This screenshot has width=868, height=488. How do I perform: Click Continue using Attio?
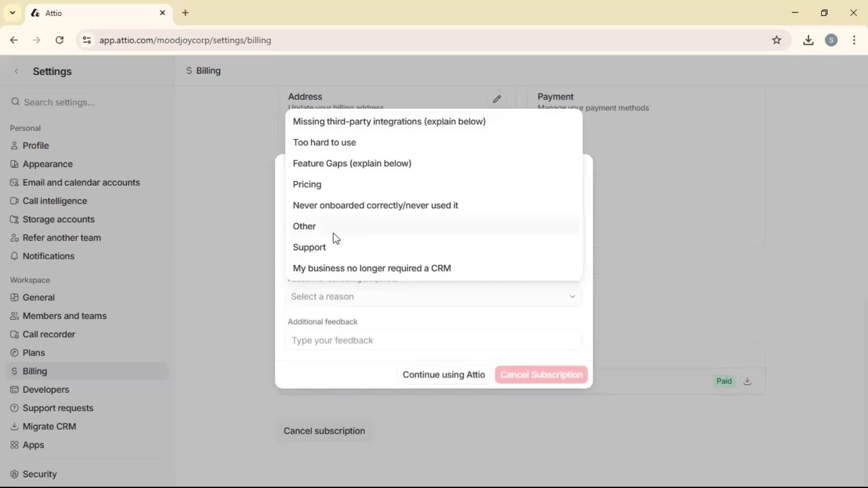click(443, 375)
